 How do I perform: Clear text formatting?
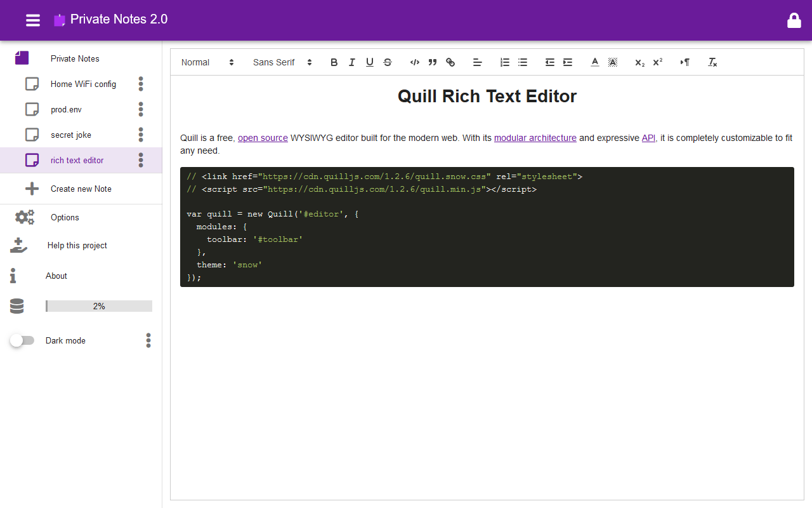712,62
